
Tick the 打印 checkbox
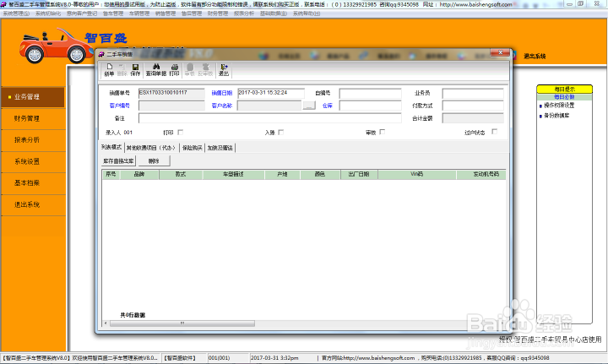click(x=181, y=133)
